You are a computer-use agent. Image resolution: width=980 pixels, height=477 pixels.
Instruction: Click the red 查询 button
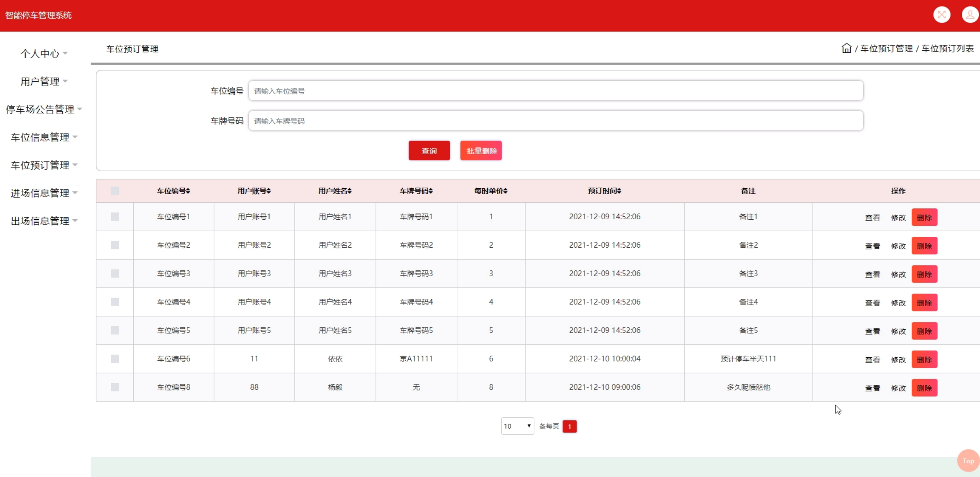point(429,151)
